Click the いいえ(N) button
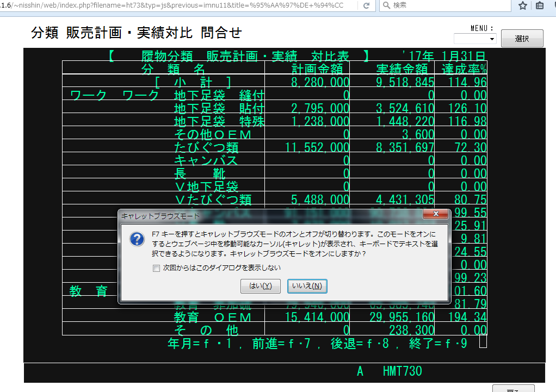This screenshot has width=556, height=392. 307,286
